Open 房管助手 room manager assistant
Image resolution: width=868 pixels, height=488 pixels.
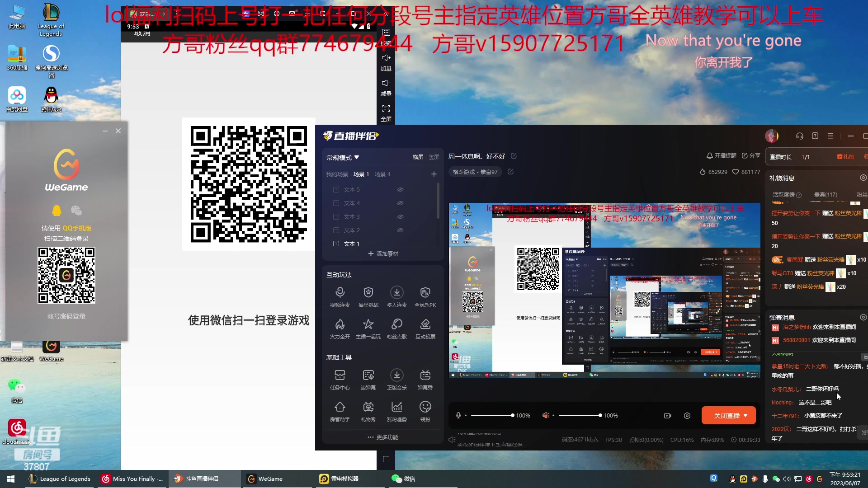[340, 411]
